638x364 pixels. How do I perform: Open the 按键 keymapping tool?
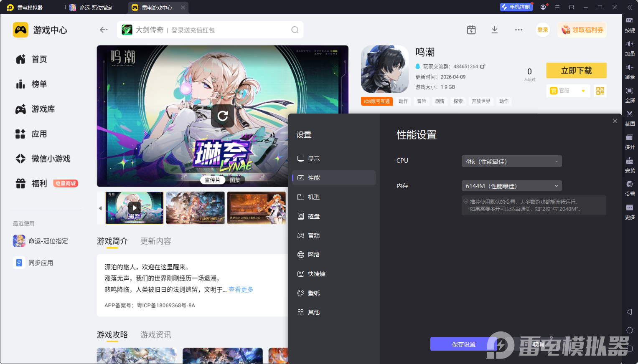(630, 24)
